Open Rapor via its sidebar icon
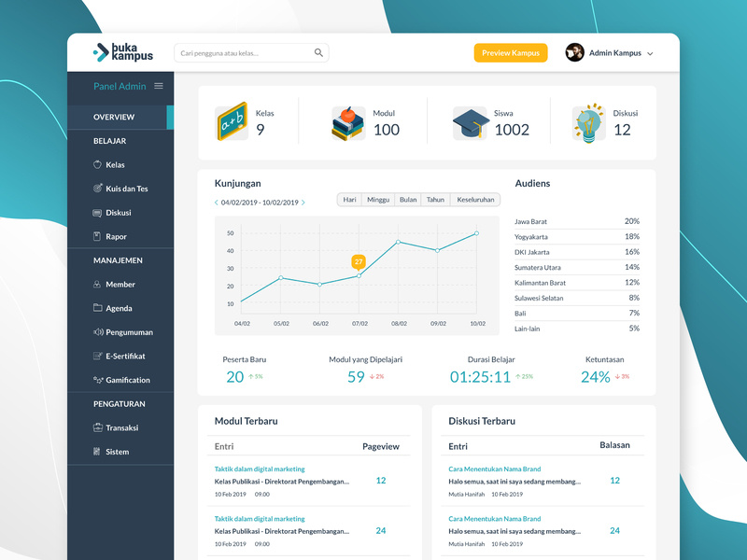Image resolution: width=747 pixels, height=560 pixels. (x=98, y=236)
